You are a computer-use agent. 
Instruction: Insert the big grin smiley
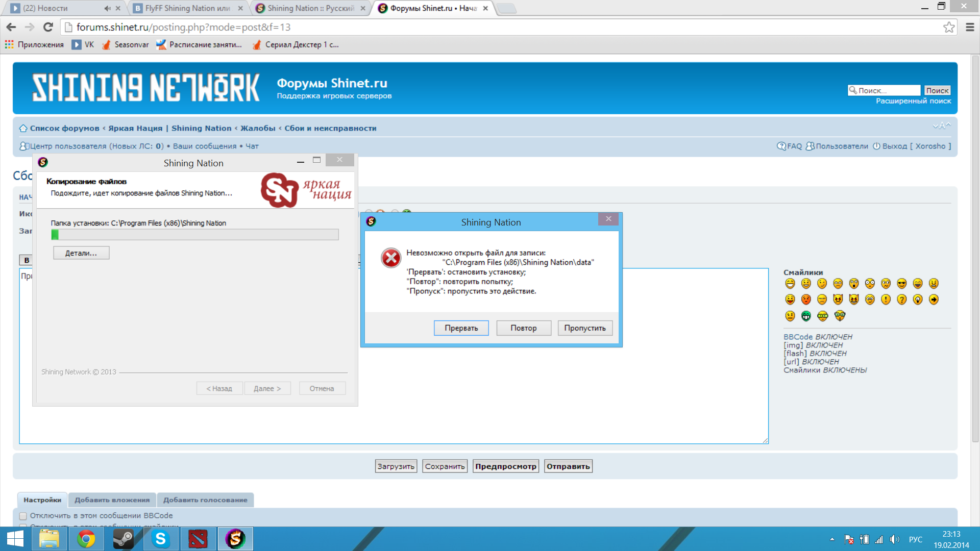coord(790,284)
